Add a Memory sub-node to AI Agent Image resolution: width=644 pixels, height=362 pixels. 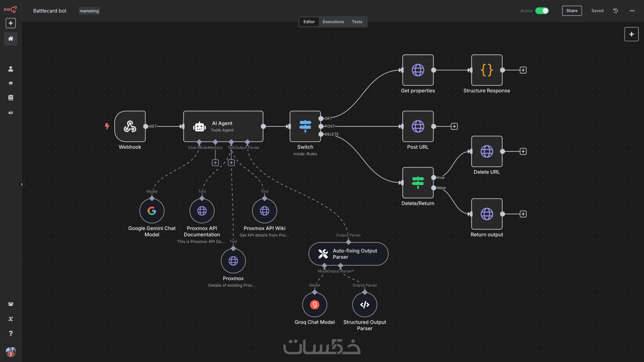click(215, 163)
